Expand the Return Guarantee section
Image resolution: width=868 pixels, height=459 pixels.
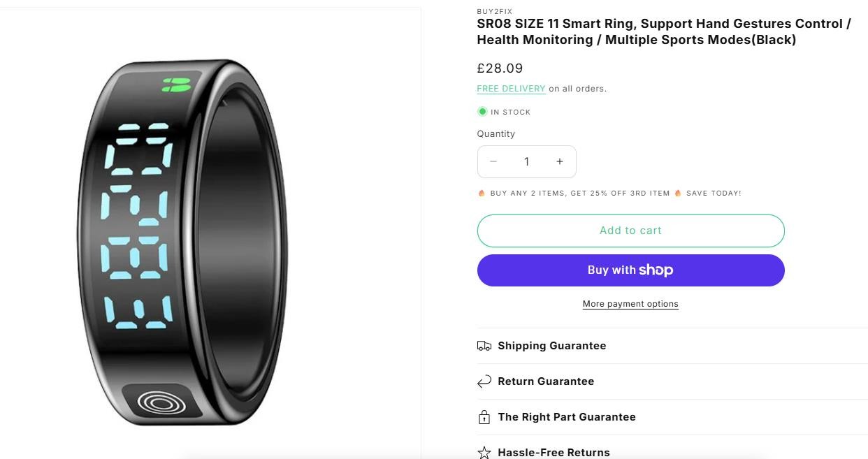click(x=546, y=381)
